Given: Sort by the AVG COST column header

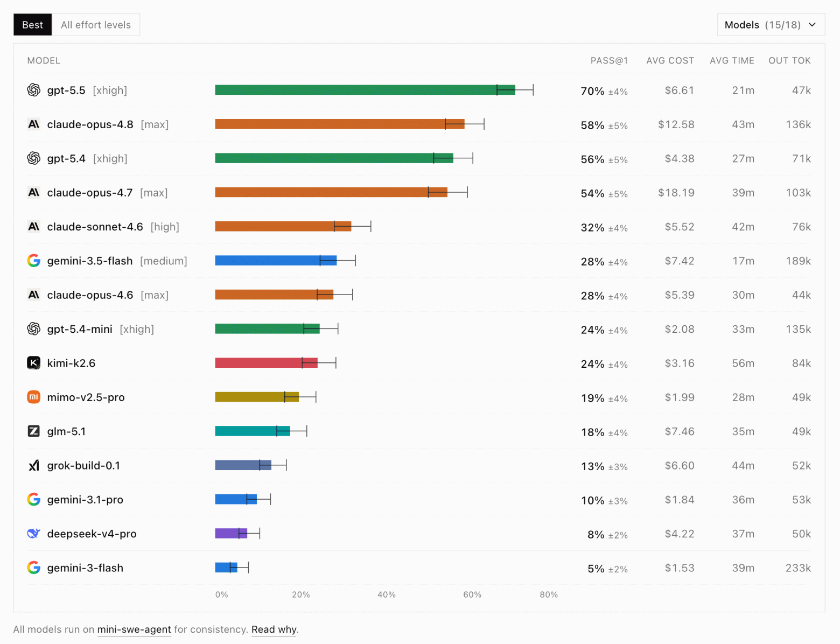Looking at the screenshot, I should 670,61.
